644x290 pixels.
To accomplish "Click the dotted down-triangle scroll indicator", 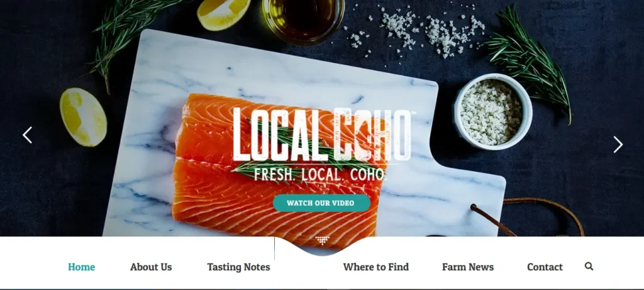I will pyautogui.click(x=322, y=240).
